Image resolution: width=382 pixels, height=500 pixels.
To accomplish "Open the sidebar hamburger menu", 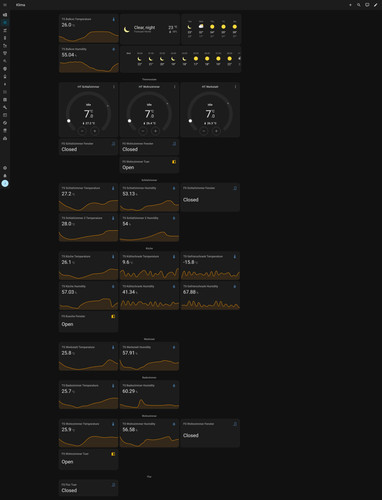I will click(5, 5).
